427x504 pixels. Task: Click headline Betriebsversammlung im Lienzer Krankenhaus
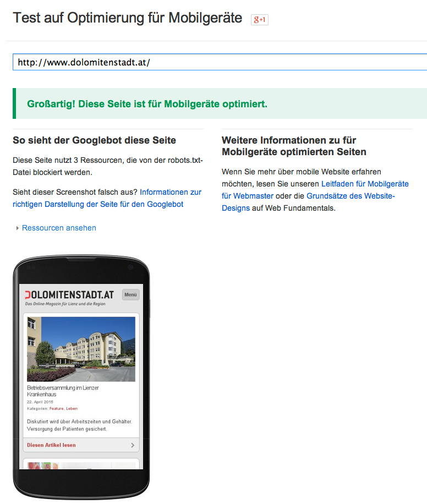[63, 391]
